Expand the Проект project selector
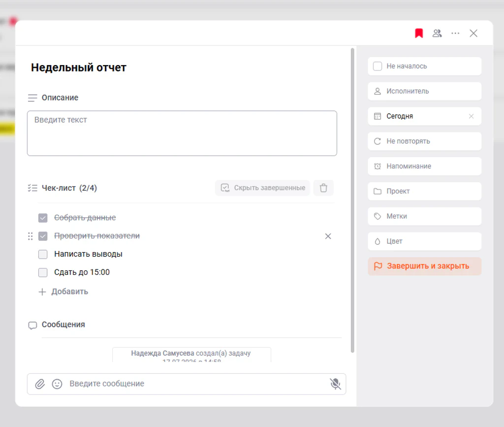504x427 pixels. point(425,191)
